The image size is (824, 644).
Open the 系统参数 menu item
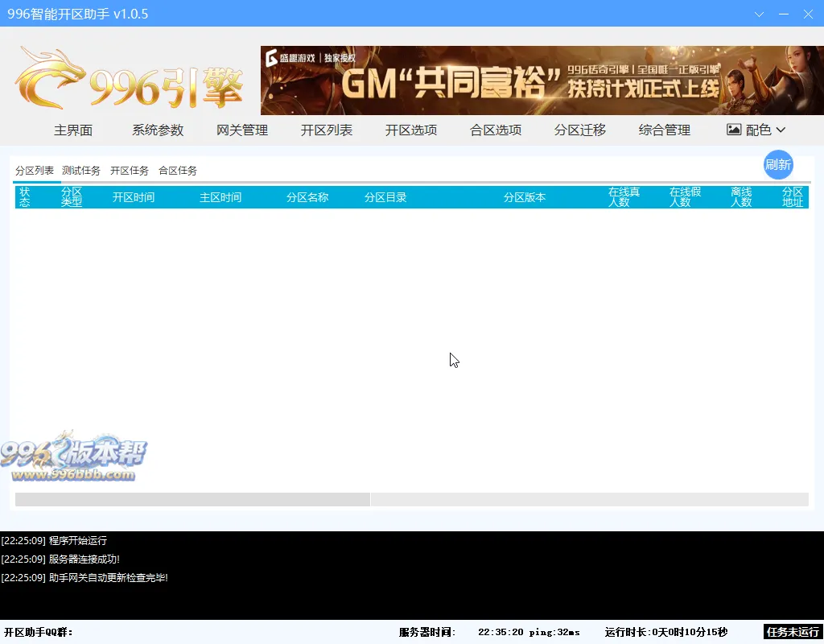pos(158,130)
